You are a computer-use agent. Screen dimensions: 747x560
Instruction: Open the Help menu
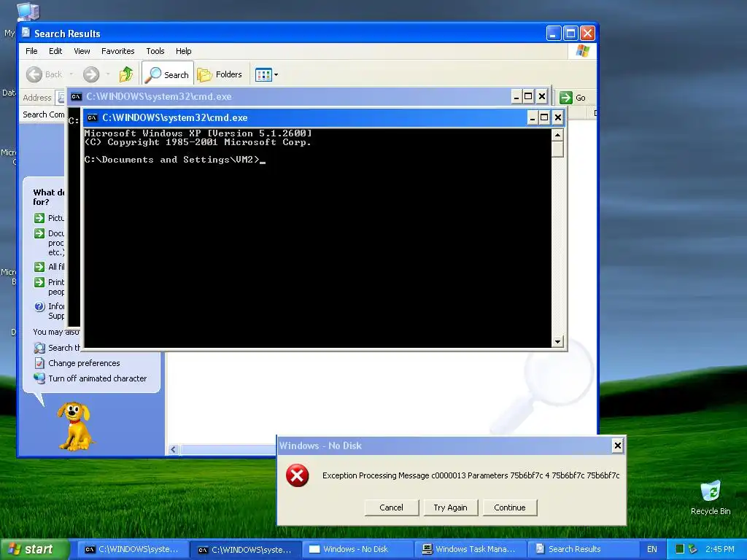click(183, 51)
